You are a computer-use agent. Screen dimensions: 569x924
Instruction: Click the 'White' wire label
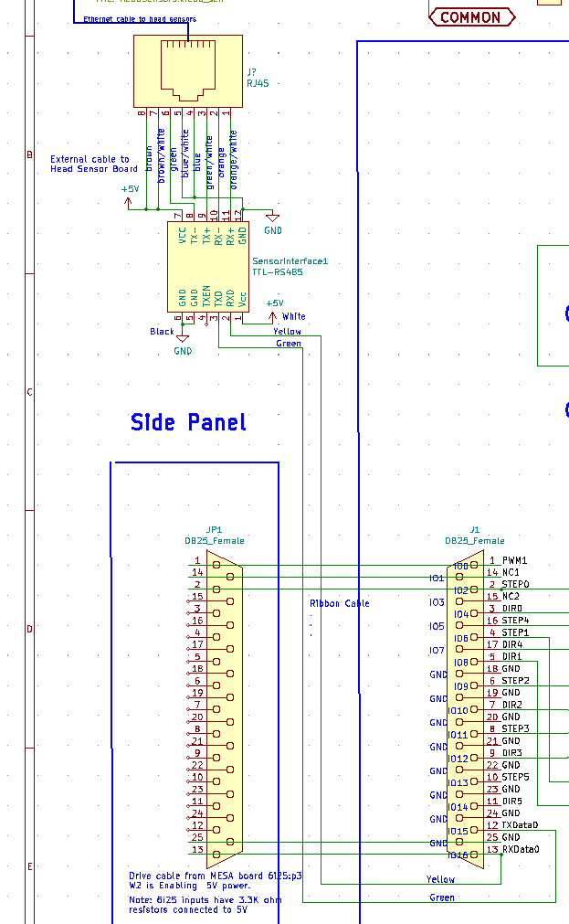(294, 316)
